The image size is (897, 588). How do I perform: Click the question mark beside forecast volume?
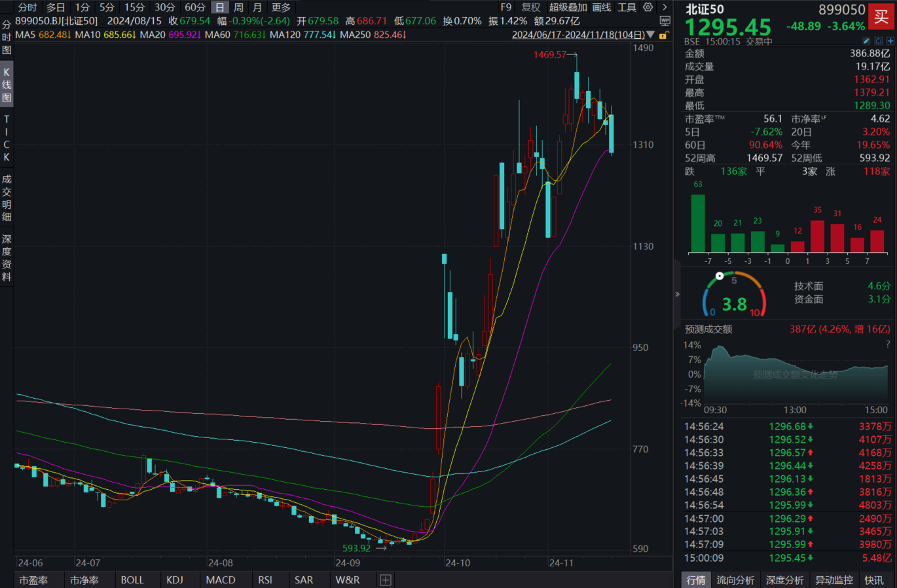click(888, 344)
